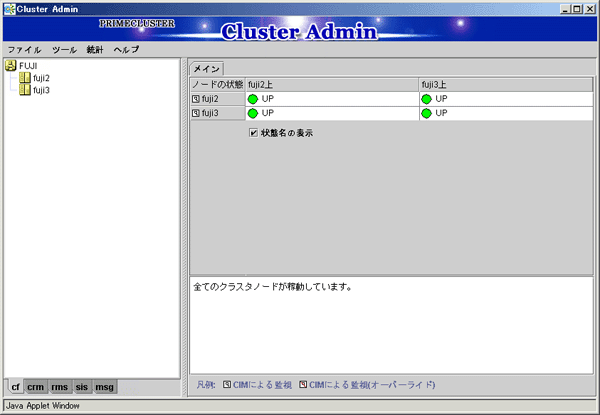Click CIMによる監視(オーバーライド) legend text
600x415 pixels.
coord(372,384)
